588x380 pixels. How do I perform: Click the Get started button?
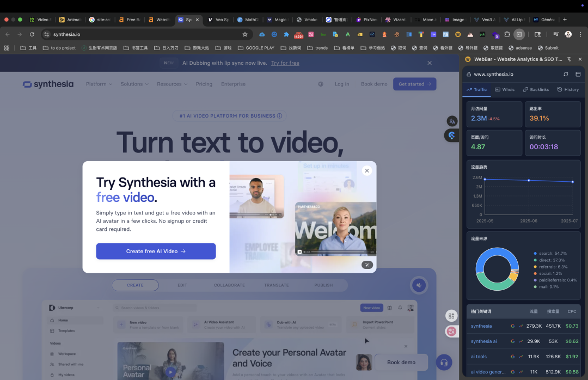coord(414,84)
